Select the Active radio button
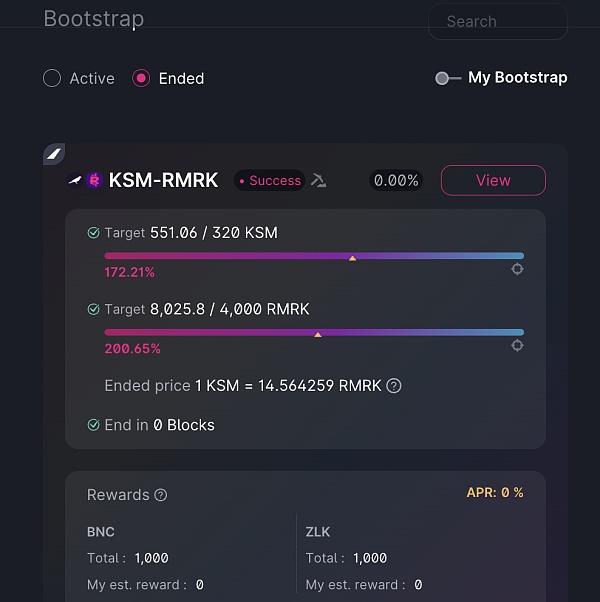 (x=52, y=78)
